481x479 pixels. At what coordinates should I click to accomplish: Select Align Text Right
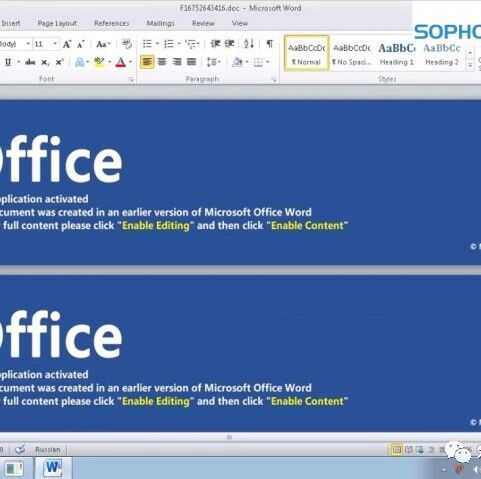[177, 62]
